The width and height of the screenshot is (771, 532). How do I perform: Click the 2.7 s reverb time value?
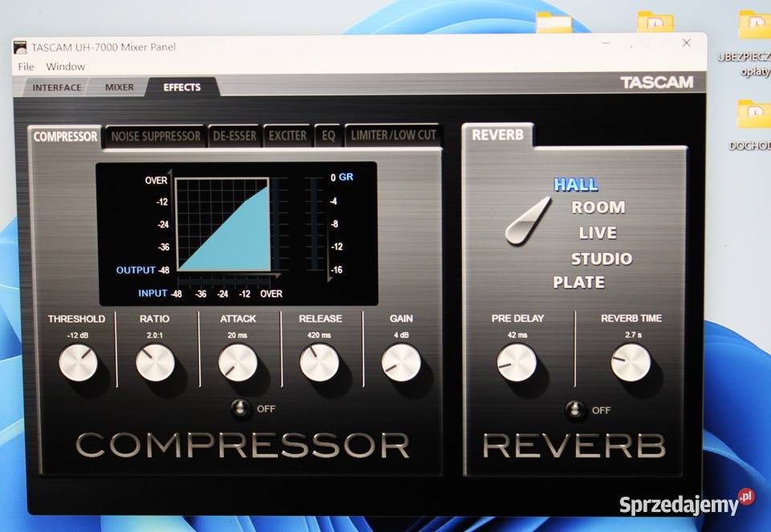(634, 335)
